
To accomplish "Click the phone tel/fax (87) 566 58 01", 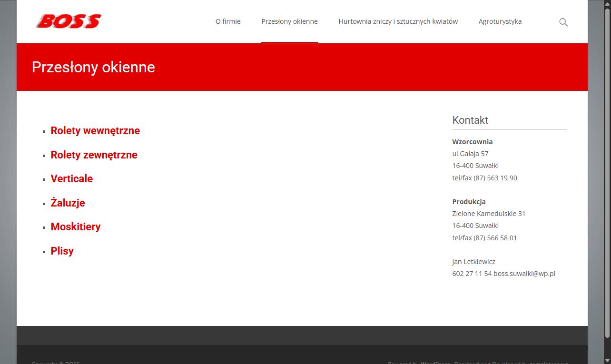I will pyautogui.click(x=484, y=238).
